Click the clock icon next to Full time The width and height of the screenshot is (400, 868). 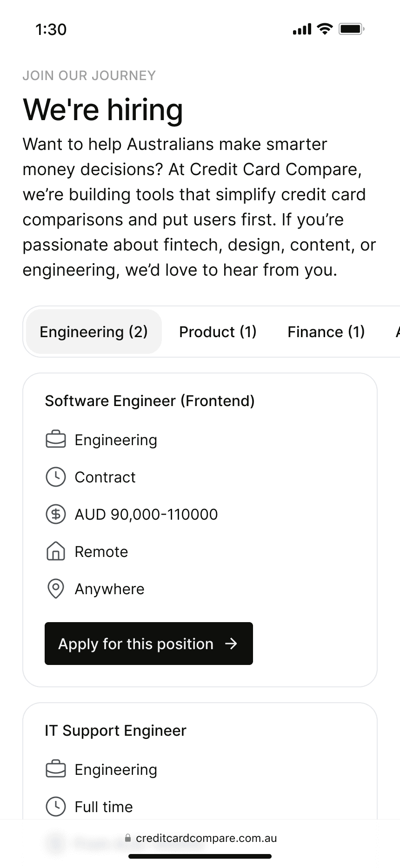tap(56, 807)
